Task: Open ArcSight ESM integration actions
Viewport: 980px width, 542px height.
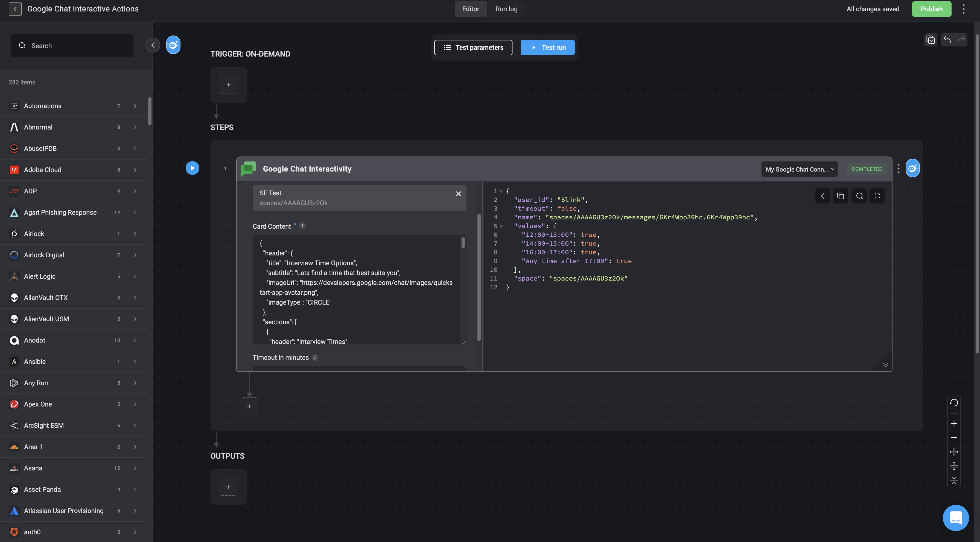Action: (x=74, y=426)
